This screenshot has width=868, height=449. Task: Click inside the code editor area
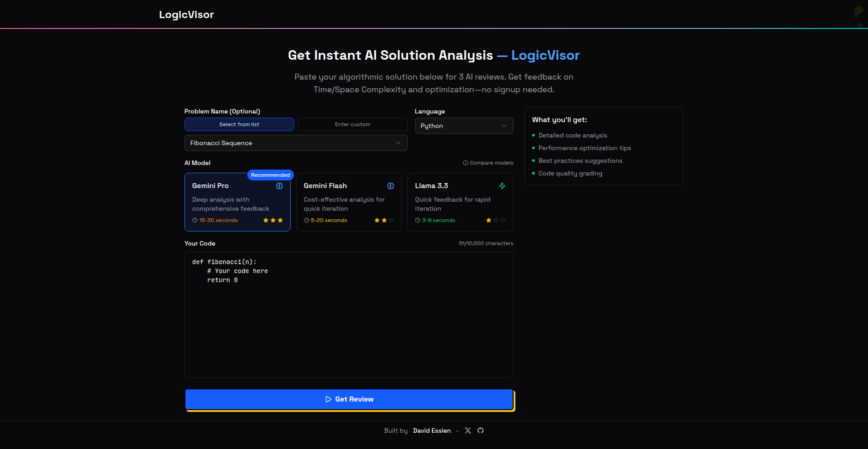click(349, 315)
